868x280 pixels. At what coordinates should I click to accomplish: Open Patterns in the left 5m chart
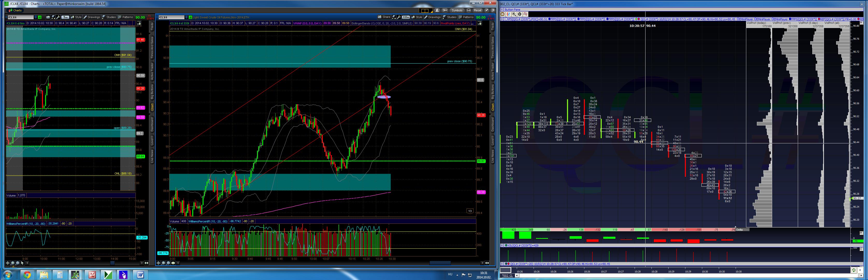[126, 17]
